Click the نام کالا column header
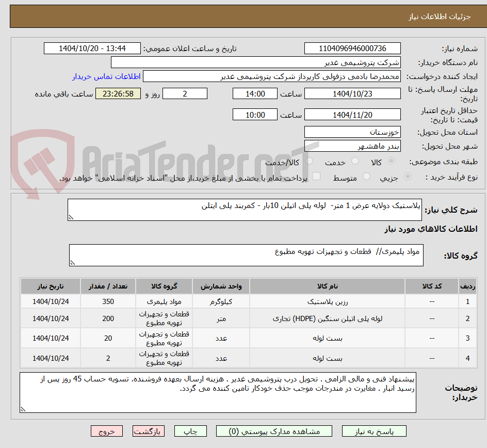The width and height of the screenshot is (487, 448). (328, 286)
